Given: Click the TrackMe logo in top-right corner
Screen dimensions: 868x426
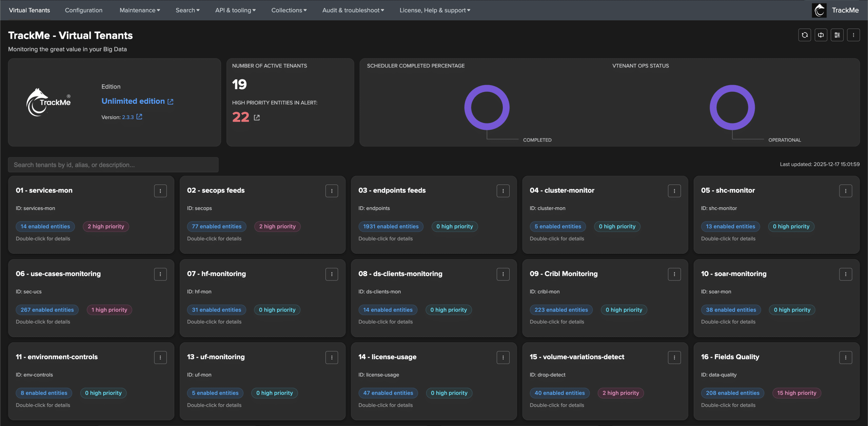Looking at the screenshot, I should pyautogui.click(x=819, y=10).
